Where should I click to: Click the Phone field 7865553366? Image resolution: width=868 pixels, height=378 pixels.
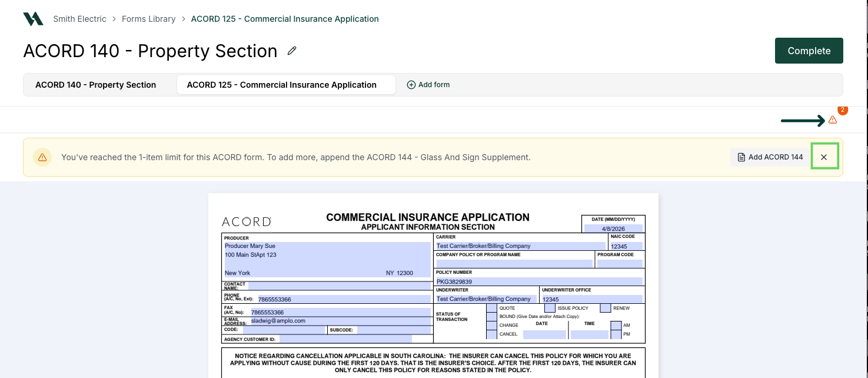click(x=344, y=299)
